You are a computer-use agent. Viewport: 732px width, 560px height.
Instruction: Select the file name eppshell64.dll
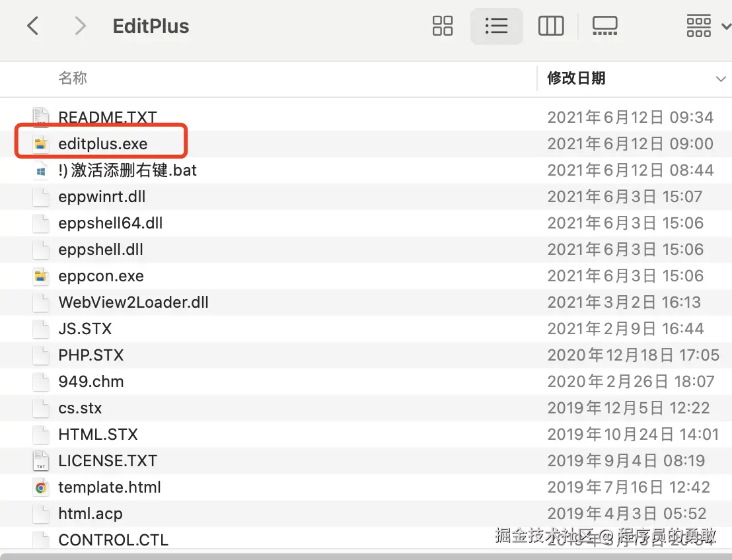pos(110,223)
